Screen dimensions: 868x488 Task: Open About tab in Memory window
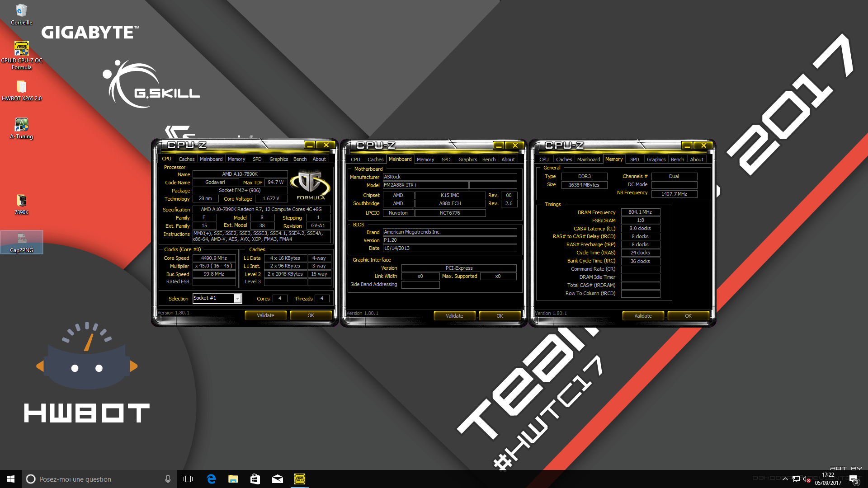(x=697, y=160)
